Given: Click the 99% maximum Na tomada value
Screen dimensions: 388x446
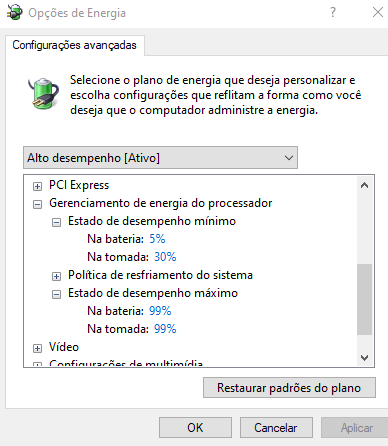Looking at the screenshot, I should pos(165,329).
